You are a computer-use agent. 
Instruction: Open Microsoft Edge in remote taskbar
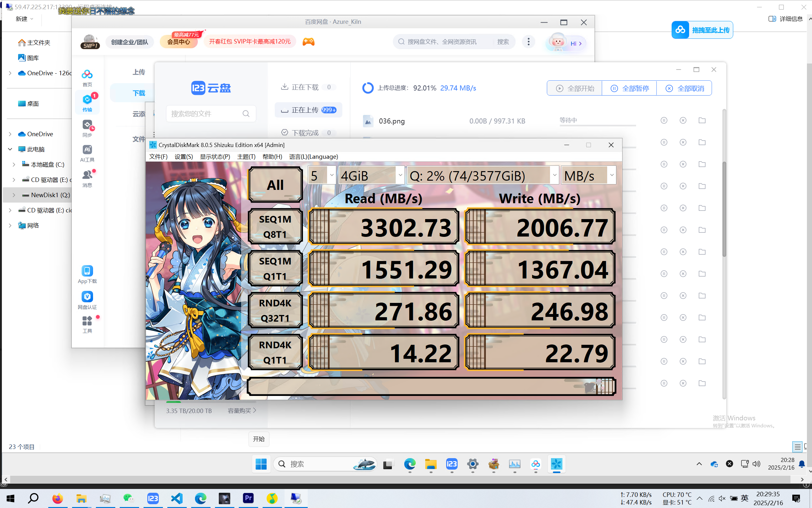pyautogui.click(x=410, y=464)
